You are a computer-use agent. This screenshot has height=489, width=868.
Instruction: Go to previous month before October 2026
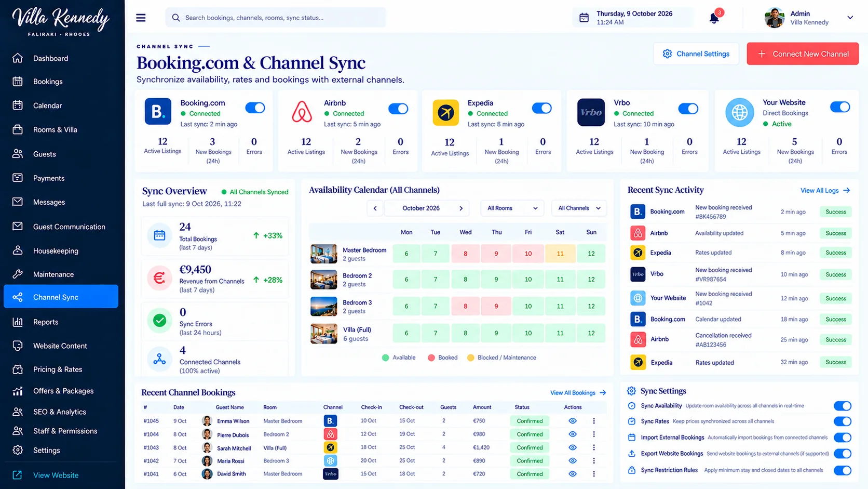375,208
